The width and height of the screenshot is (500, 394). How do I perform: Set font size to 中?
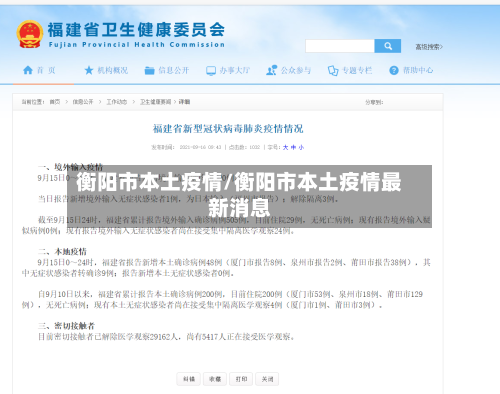293,147
